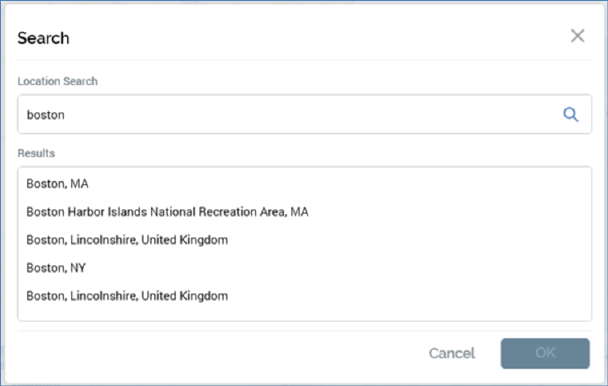Click the "MA" text in Boston, MA
The image size is (608, 386).
(x=79, y=183)
